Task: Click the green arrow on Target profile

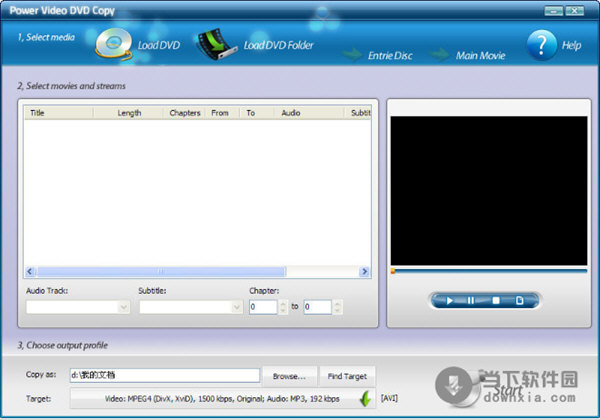Action: pos(365,399)
